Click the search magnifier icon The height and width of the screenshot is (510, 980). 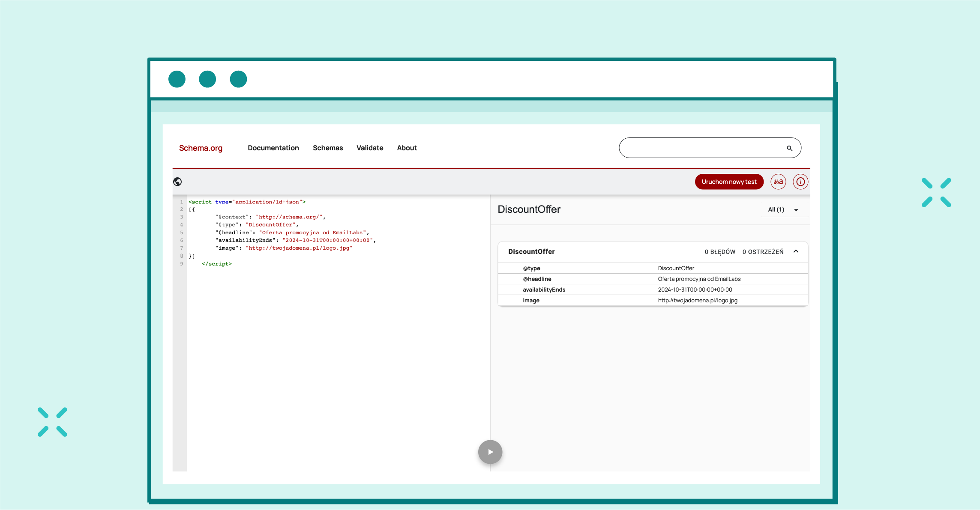pyautogui.click(x=789, y=148)
